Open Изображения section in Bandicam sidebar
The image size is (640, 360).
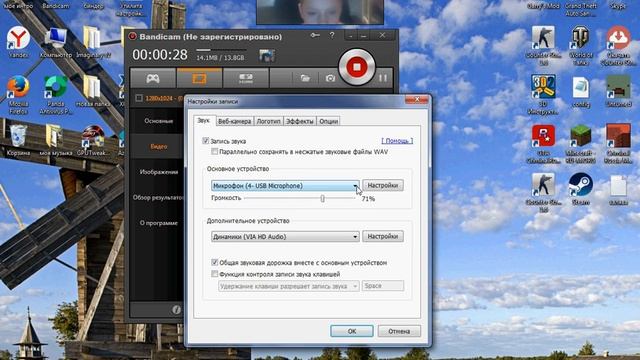click(x=158, y=172)
